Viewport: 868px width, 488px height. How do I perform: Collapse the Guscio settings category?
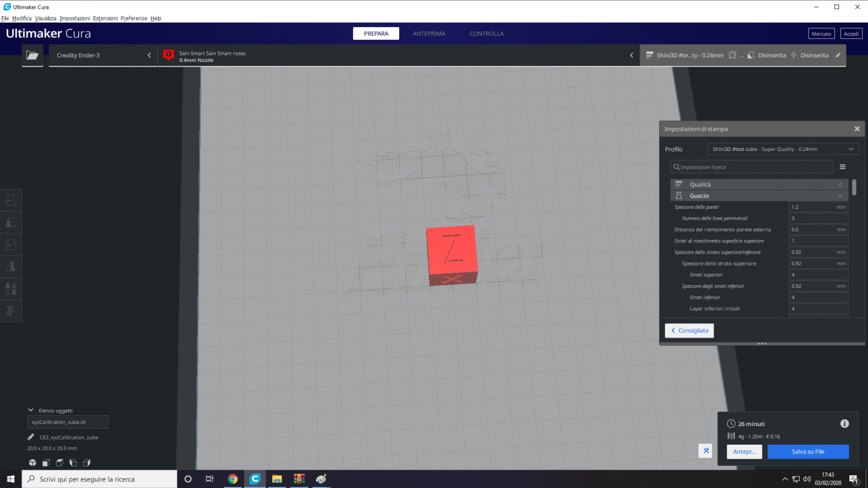click(759, 196)
